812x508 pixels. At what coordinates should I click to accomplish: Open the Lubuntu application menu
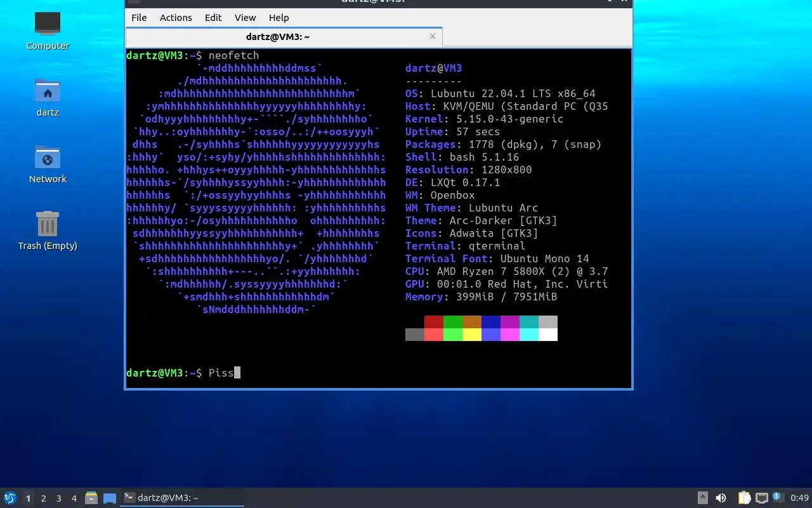point(10,498)
